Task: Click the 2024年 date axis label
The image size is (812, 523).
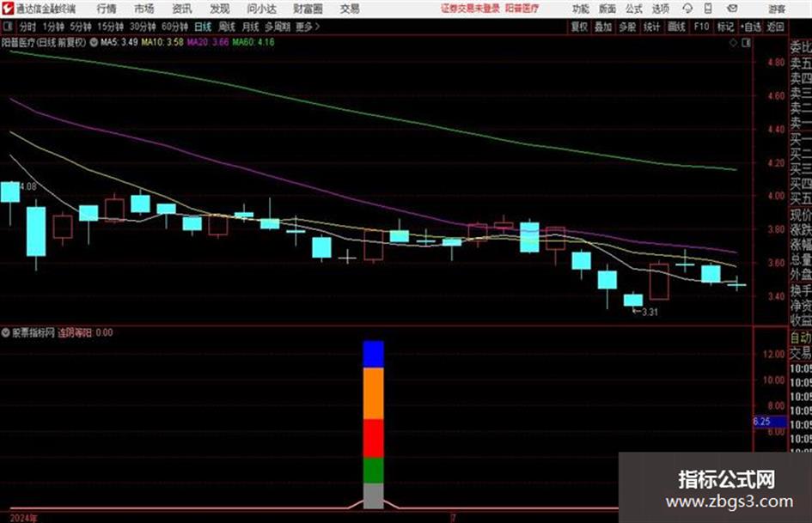Action: (23, 518)
